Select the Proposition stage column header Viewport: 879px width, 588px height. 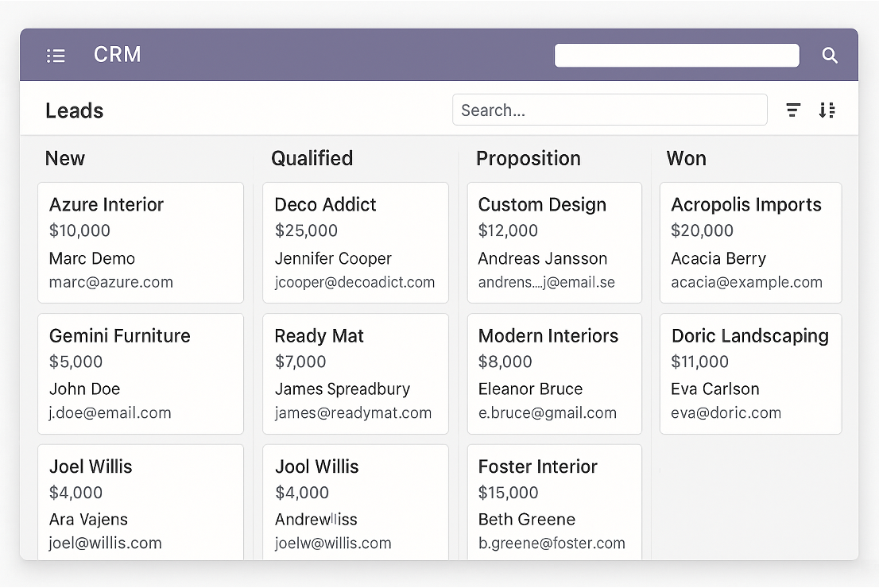[x=528, y=158]
